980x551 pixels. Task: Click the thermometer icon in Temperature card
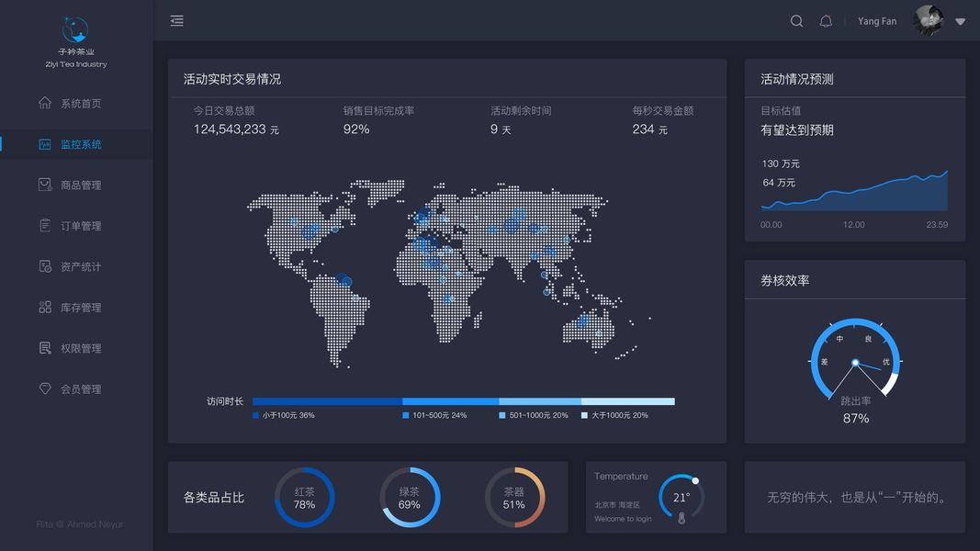(x=681, y=518)
